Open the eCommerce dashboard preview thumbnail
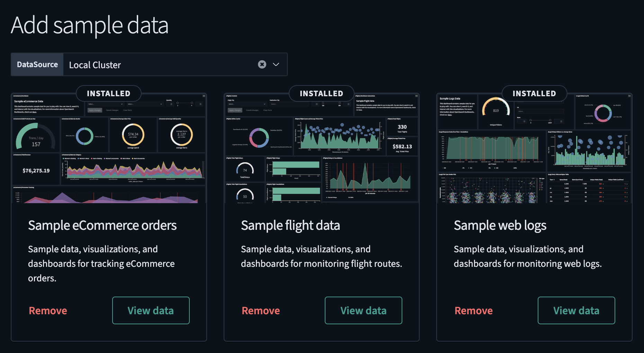 point(109,148)
